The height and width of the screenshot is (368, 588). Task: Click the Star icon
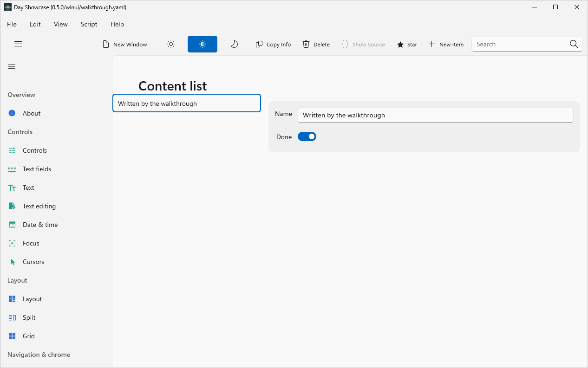tap(400, 45)
